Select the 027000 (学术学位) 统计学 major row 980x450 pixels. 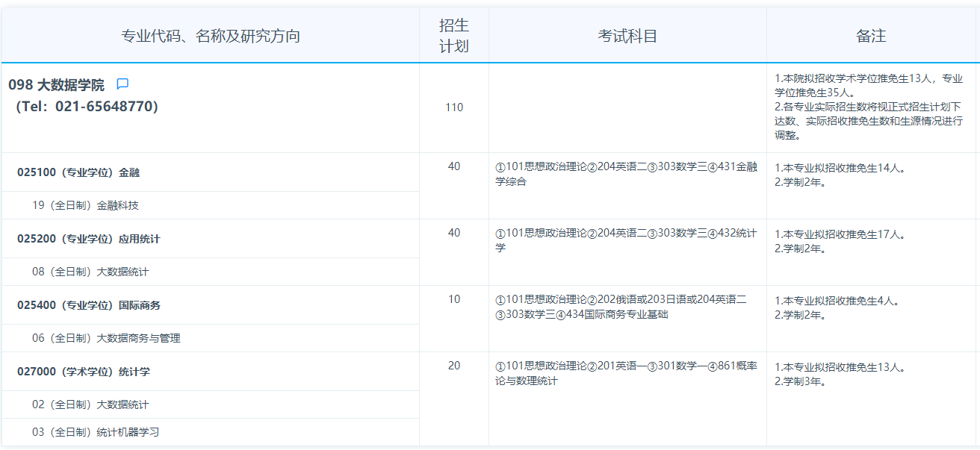click(x=84, y=372)
